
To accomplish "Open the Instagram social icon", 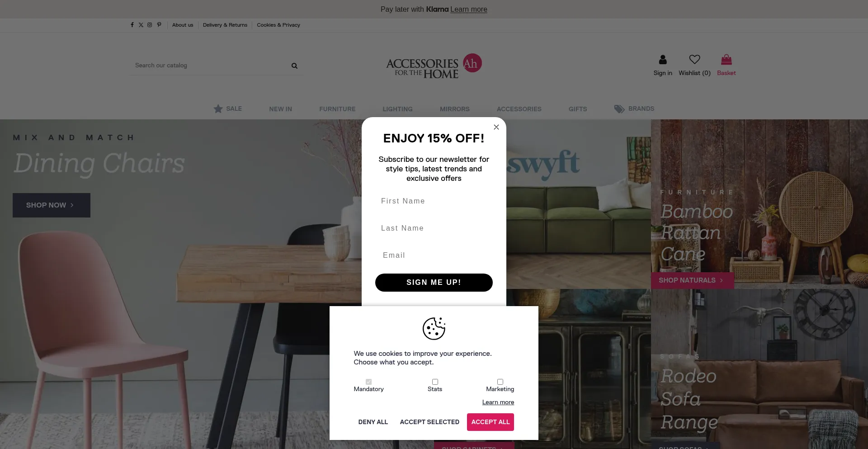I will coord(150,25).
